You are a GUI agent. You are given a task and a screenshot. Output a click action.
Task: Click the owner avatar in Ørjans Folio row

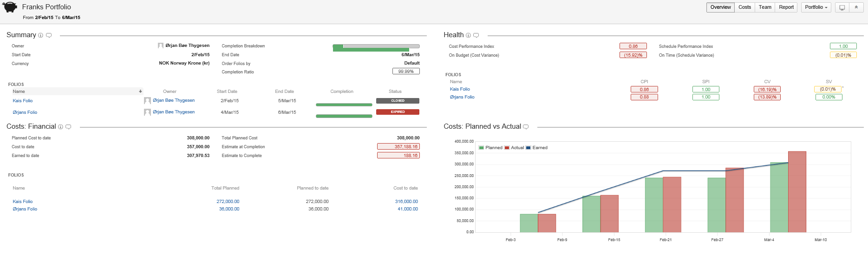click(147, 112)
